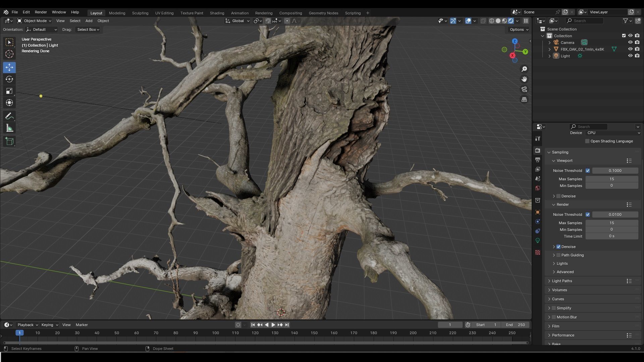The image size is (644, 362).
Task: Enable Motion Blur checkbox
Action: 554,317
